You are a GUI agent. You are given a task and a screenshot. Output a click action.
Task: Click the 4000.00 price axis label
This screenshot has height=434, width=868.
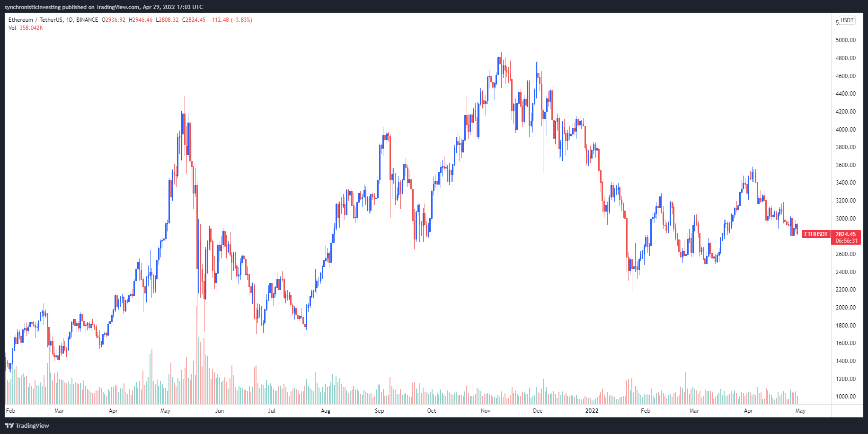pyautogui.click(x=845, y=129)
